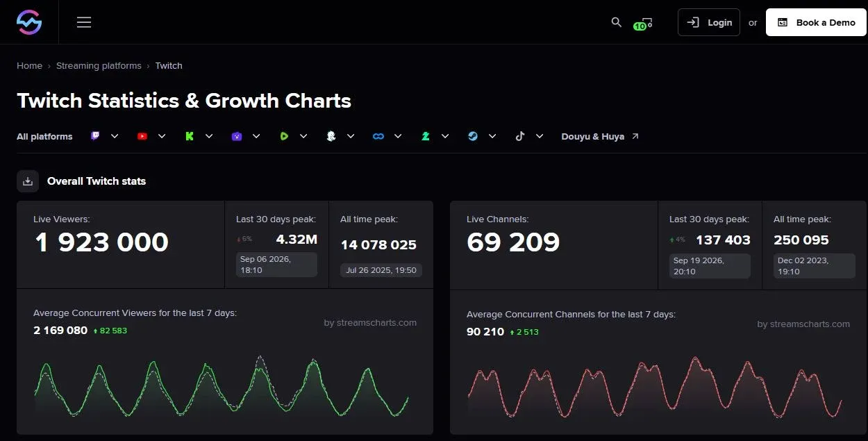Expand the Kick platform dropdown arrow
This screenshot has width=868, height=441.
coord(209,136)
